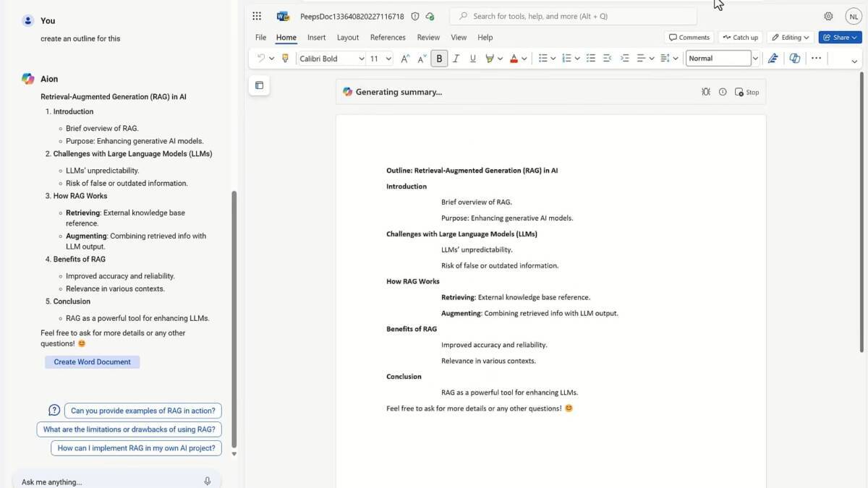The height and width of the screenshot is (488, 868).
Task: Click the Aion assistant logo in chat
Action: point(28,79)
